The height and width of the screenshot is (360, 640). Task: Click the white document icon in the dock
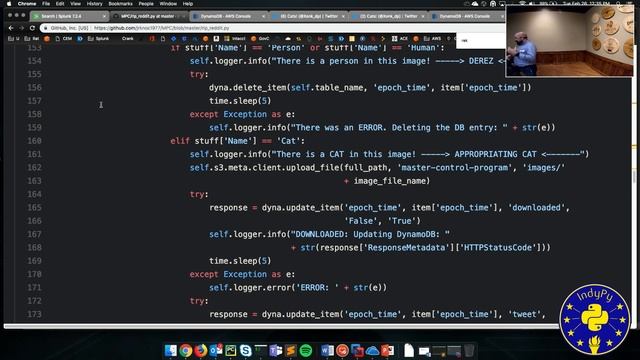[409, 350]
